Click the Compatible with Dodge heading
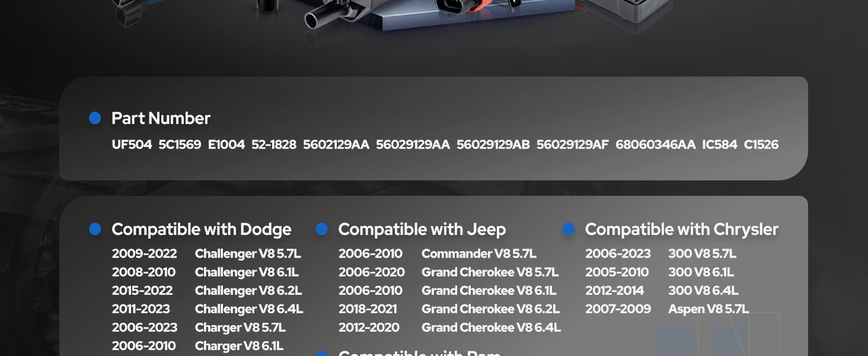 coord(202,229)
